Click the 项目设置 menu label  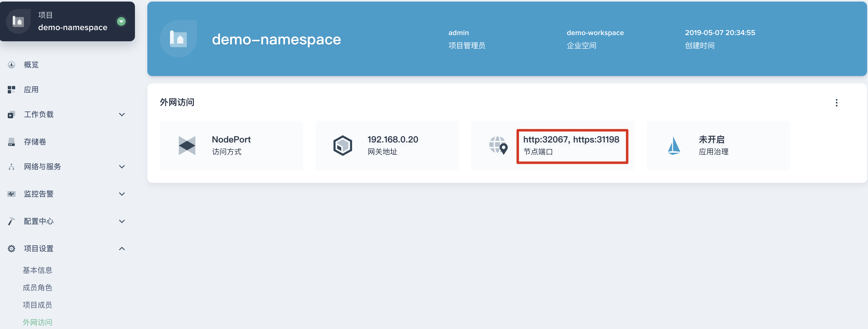pos(38,249)
